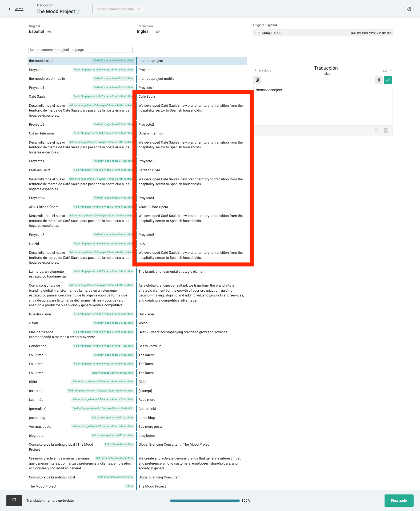Select original row 'Café Saula'
Screen dimensions: 420x511
82,97
